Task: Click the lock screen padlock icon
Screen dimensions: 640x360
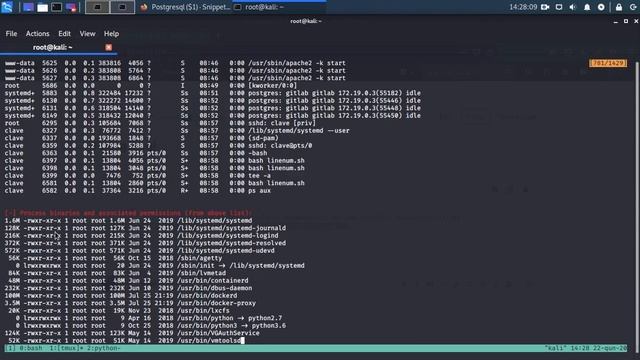Action: pyautogui.click(x=619, y=7)
